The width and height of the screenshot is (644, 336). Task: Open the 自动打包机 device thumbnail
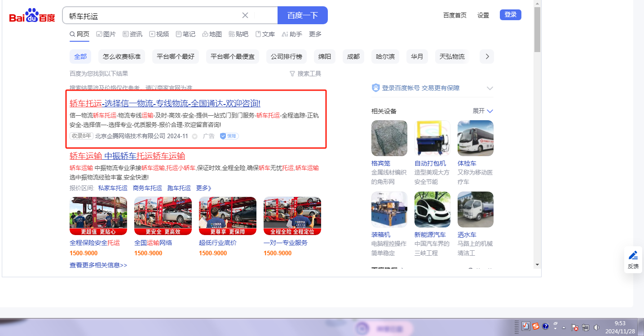[432, 138]
